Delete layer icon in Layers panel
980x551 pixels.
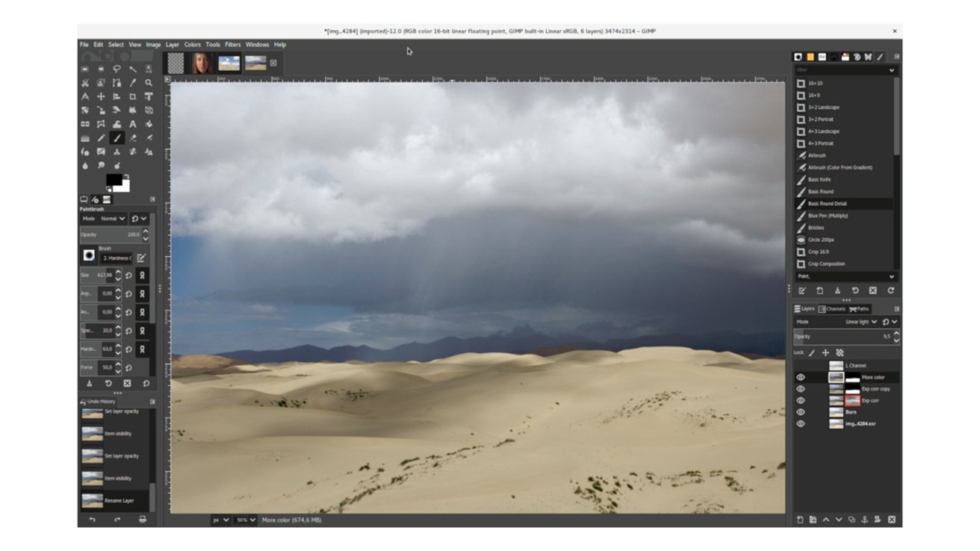[891, 520]
